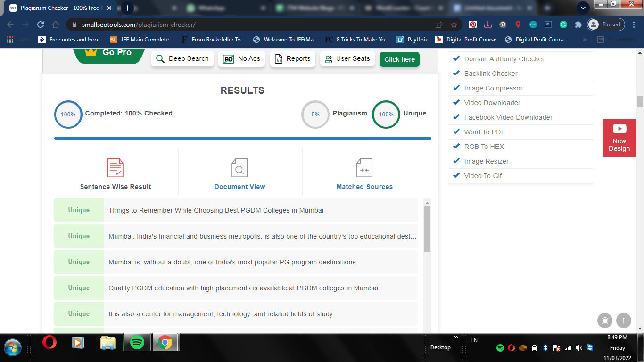Open the tab search dropdown arrow
This screenshot has width=644, height=362.
point(583,8)
